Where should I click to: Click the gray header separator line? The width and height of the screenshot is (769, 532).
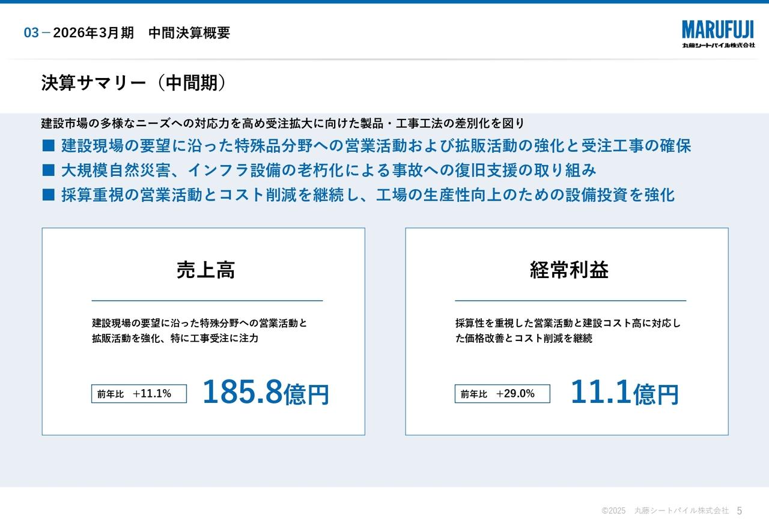pos(384,59)
